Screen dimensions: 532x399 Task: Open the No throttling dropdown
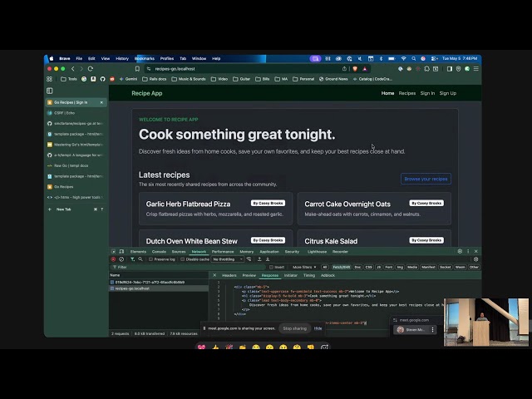tap(228, 259)
